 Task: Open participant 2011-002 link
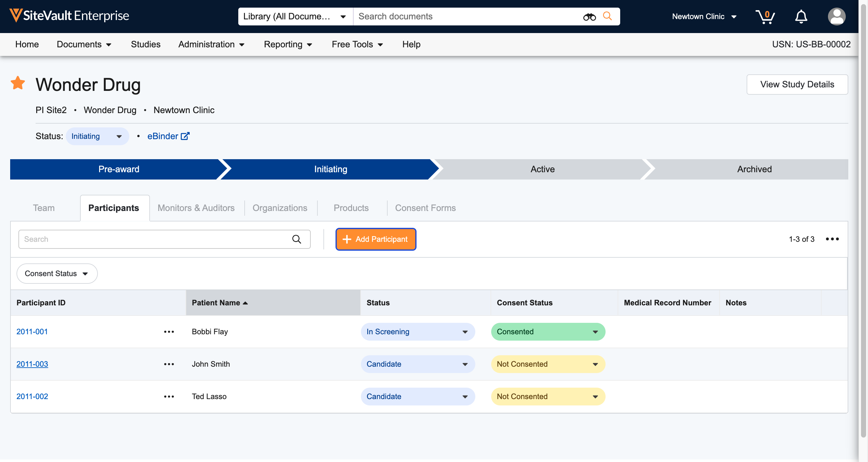point(32,397)
